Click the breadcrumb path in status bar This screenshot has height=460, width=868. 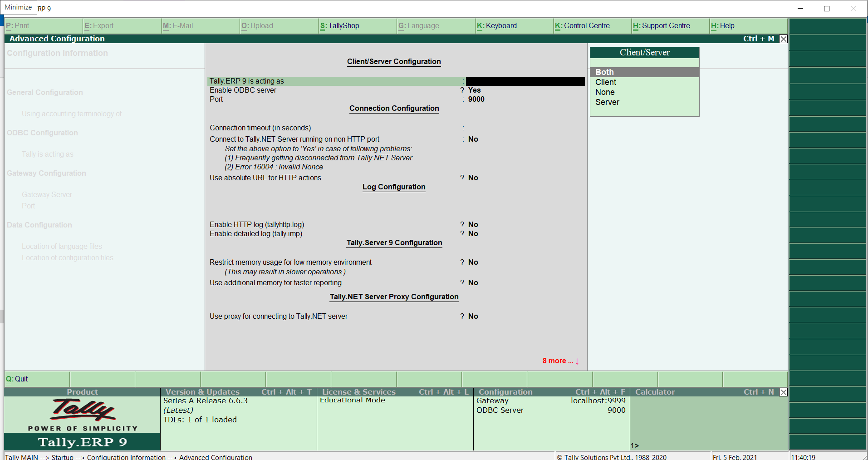pos(128,456)
